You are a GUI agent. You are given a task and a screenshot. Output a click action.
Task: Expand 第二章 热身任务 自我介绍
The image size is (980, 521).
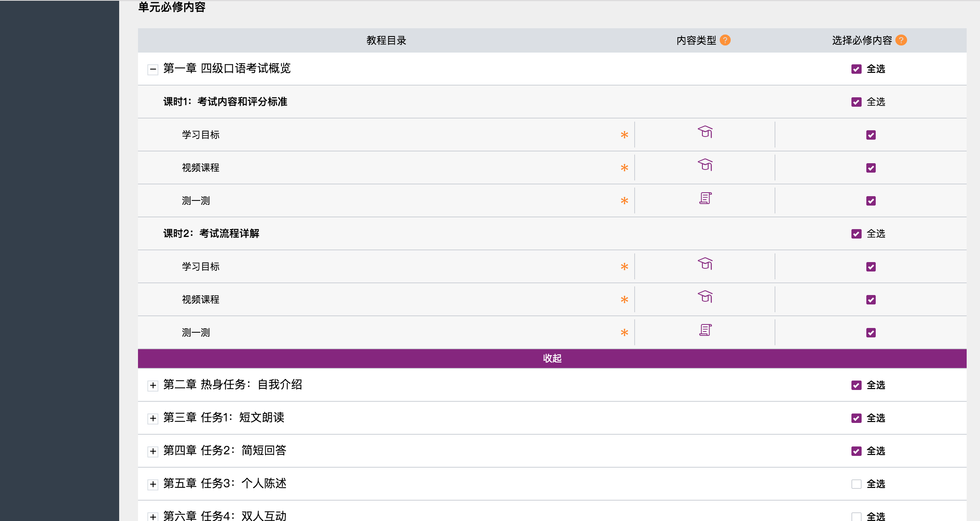(x=153, y=385)
